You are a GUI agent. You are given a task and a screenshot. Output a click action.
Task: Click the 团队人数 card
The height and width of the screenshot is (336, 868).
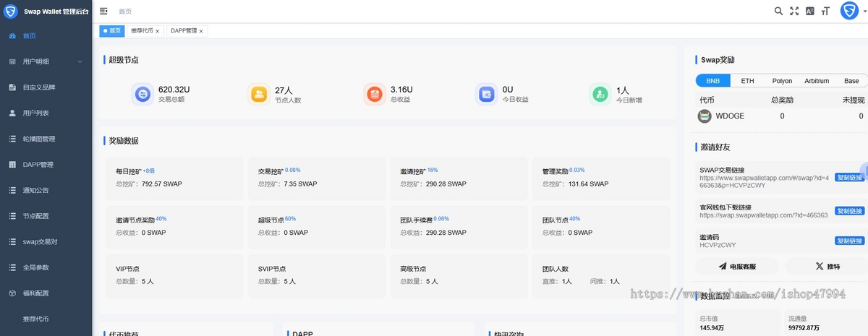[601, 275]
